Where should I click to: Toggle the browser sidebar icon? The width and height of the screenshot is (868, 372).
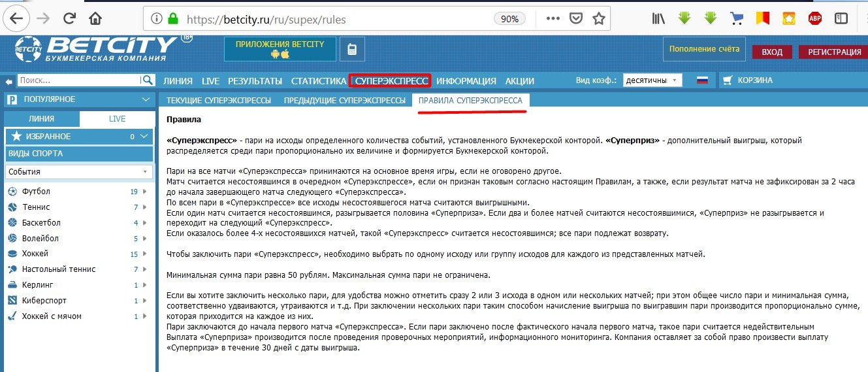841,18
